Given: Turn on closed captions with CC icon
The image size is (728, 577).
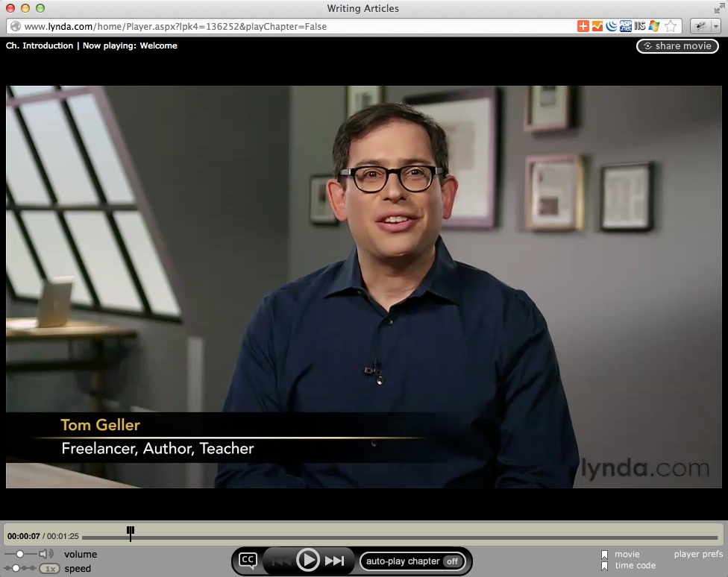Looking at the screenshot, I should pos(247,561).
